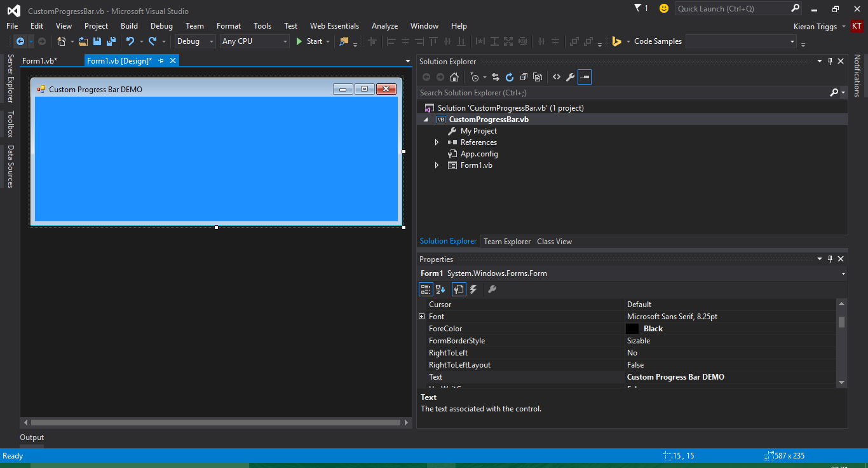Switch to the Form1.vb* code tab
This screenshot has width=868, height=468.
(x=39, y=60)
